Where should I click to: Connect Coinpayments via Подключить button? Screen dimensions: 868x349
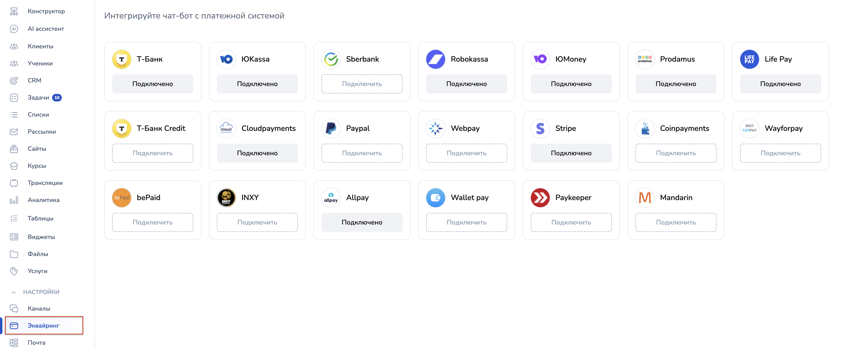(x=676, y=153)
